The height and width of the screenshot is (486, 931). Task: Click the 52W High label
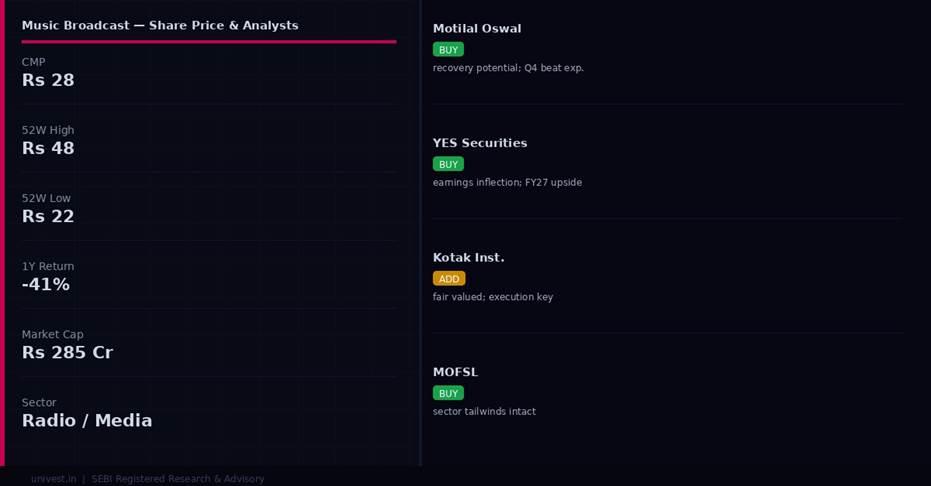click(x=48, y=130)
